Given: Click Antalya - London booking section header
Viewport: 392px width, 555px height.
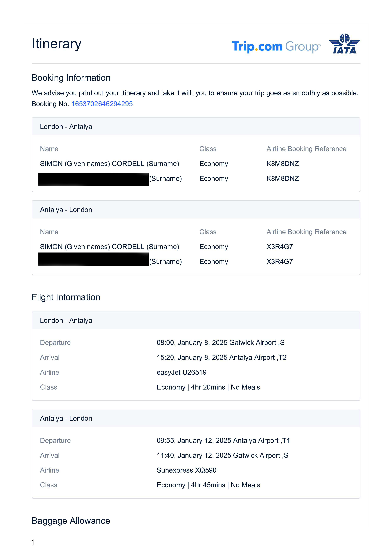Looking at the screenshot, I should click(66, 210).
